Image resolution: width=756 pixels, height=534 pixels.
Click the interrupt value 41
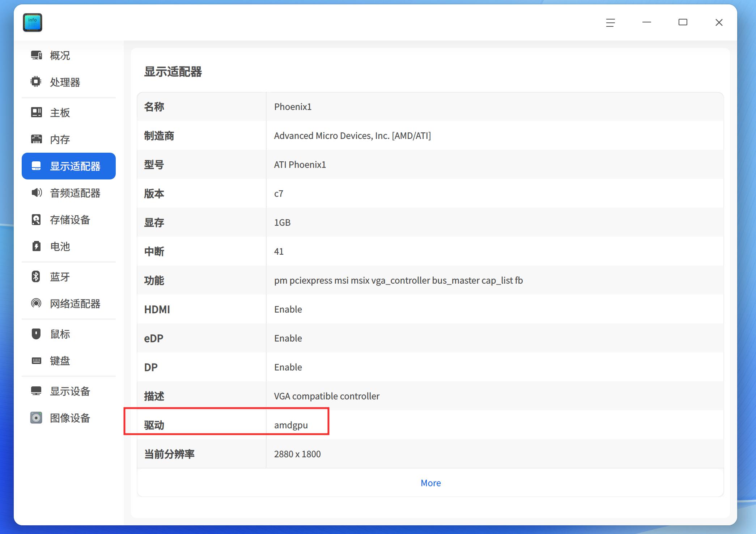coord(279,251)
